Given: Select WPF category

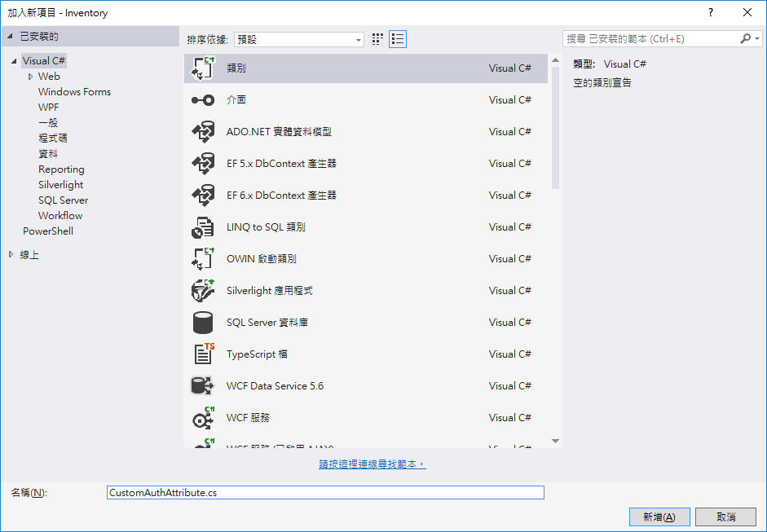Looking at the screenshot, I should (48, 108).
